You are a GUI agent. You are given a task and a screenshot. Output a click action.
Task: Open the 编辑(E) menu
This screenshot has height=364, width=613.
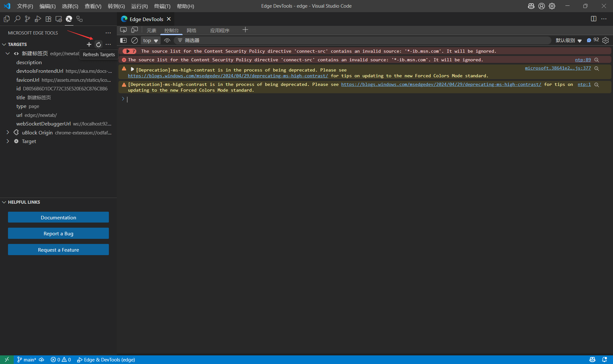(47, 6)
